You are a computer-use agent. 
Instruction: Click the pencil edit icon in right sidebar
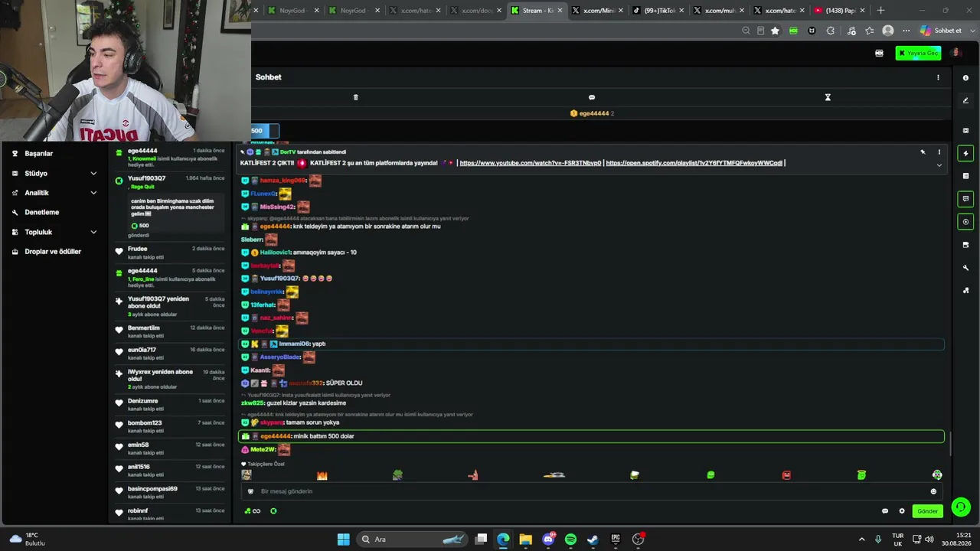click(x=965, y=100)
